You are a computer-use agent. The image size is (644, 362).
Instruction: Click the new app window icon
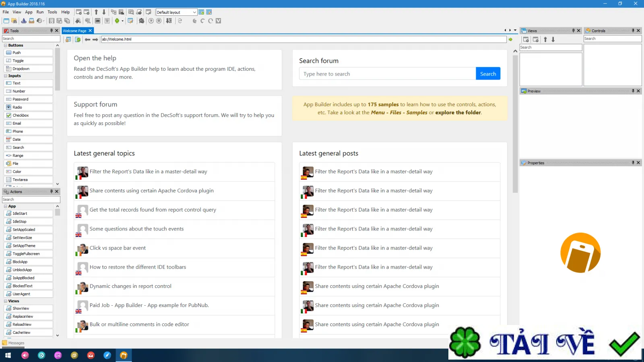coord(6,21)
